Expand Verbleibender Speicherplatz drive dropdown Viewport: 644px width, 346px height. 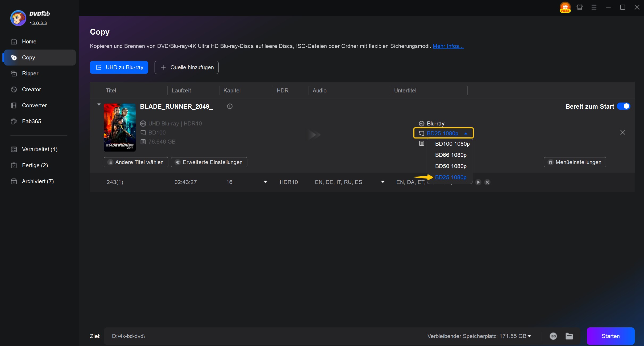(529, 336)
